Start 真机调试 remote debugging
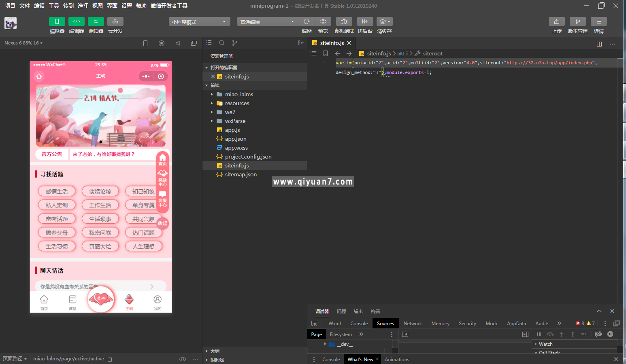The height and width of the screenshot is (364, 626). (x=343, y=21)
